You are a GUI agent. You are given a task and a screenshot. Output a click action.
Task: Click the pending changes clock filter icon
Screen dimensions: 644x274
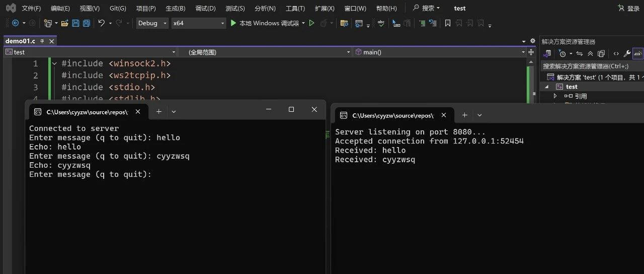[x=562, y=53]
